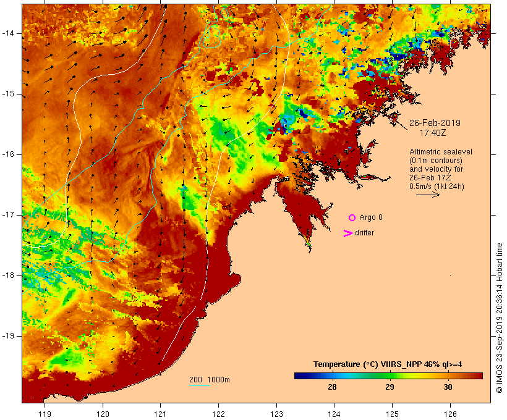Click the magenta Argo 0 circle symbol
This screenshot has height=420, width=507.
[352, 218]
